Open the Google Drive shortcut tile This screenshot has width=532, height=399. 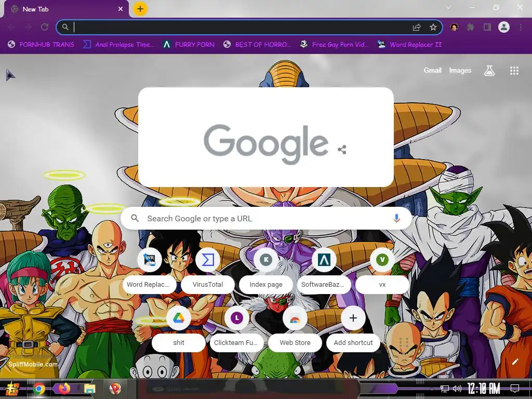pyautogui.click(x=179, y=328)
